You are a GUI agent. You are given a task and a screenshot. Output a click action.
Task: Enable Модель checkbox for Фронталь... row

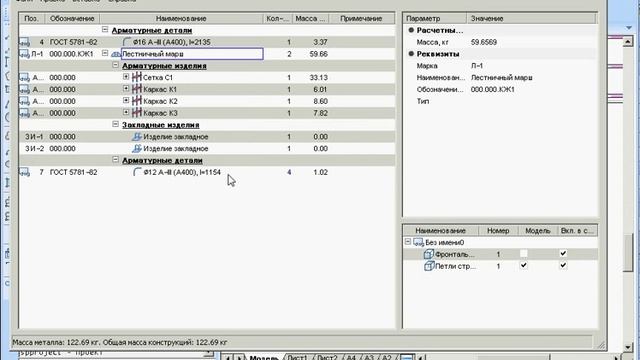(524, 254)
